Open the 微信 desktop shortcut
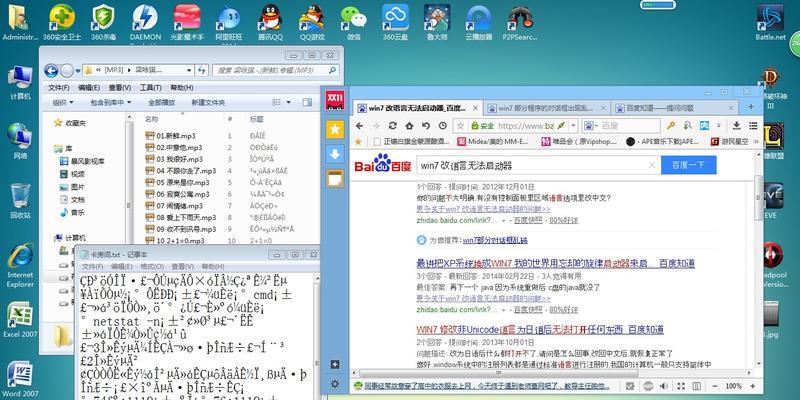 tap(354, 22)
